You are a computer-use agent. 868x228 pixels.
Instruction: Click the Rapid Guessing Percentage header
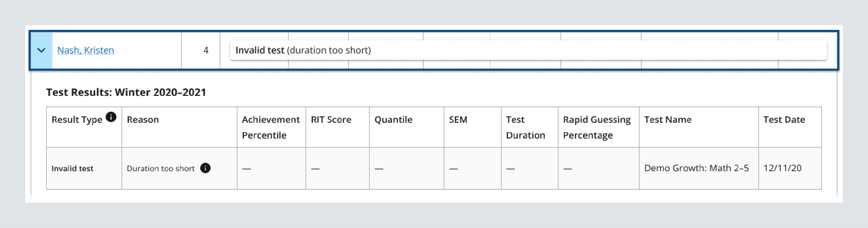pos(596,127)
